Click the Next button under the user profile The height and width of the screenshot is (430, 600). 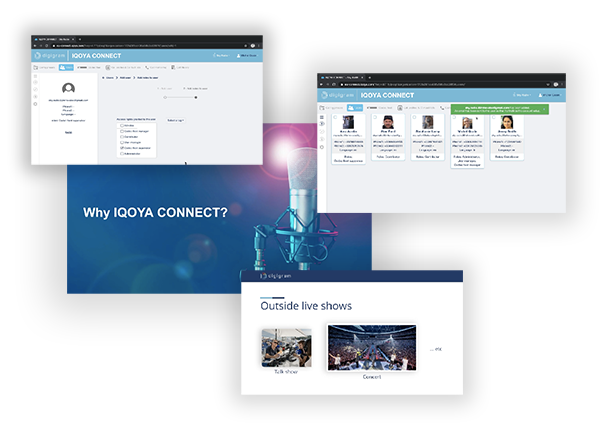(x=68, y=132)
